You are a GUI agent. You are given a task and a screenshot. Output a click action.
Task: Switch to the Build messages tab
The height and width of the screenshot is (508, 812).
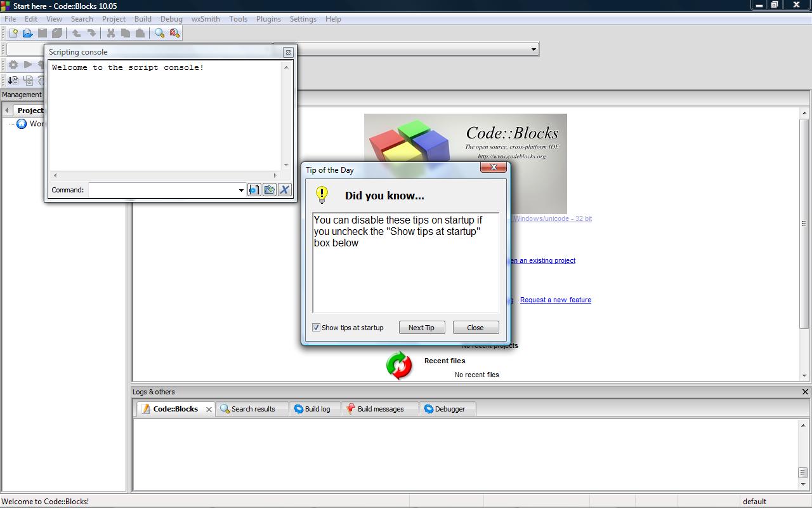pyautogui.click(x=380, y=409)
